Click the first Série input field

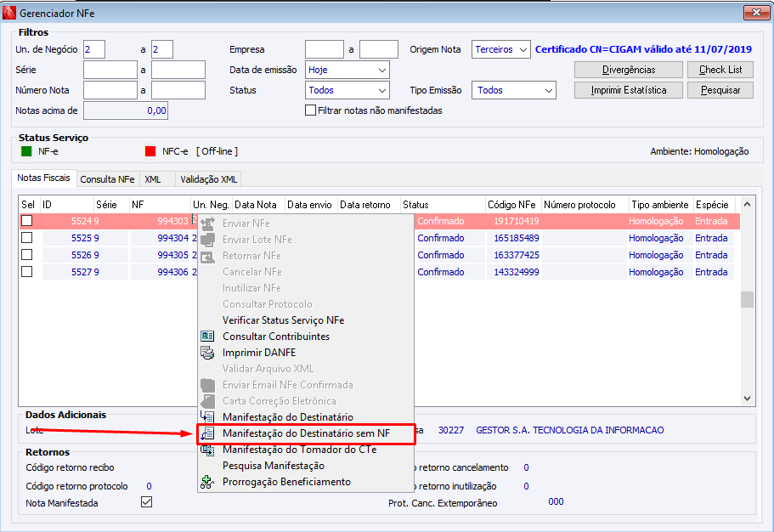coord(110,71)
